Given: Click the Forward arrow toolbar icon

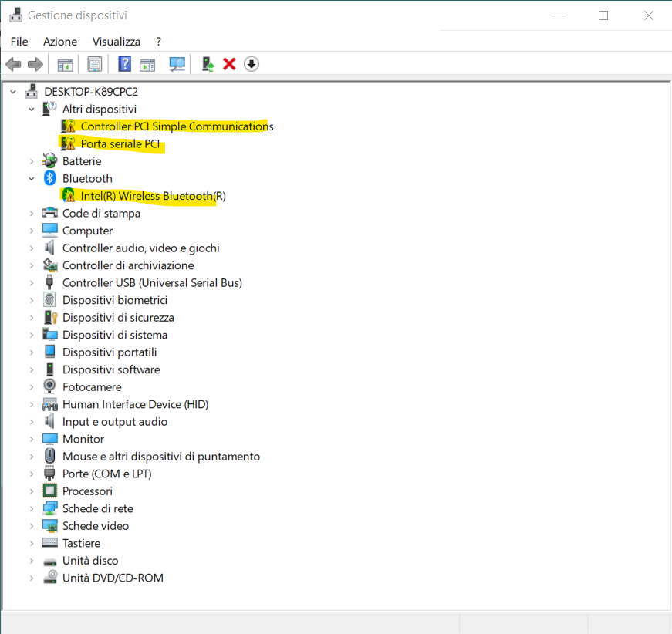Looking at the screenshot, I should click(35, 64).
